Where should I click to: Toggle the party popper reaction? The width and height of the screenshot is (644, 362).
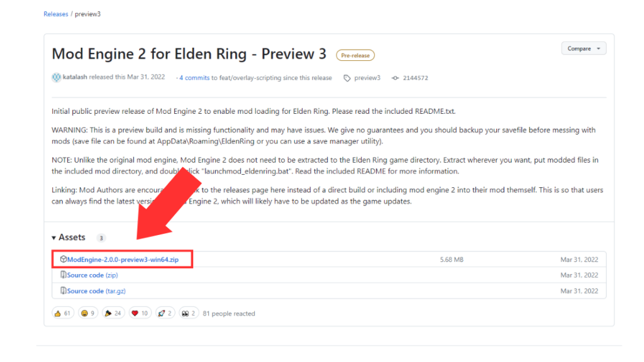[x=113, y=313]
